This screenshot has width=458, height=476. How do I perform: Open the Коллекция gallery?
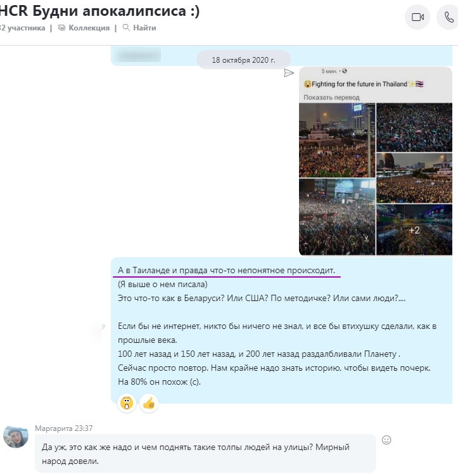tap(89, 28)
